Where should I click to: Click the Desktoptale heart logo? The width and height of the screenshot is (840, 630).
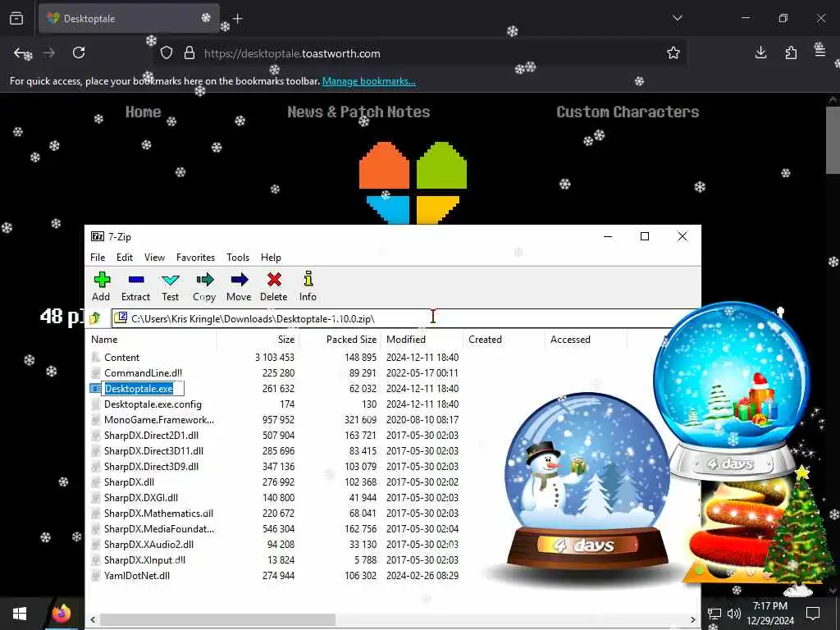click(413, 183)
